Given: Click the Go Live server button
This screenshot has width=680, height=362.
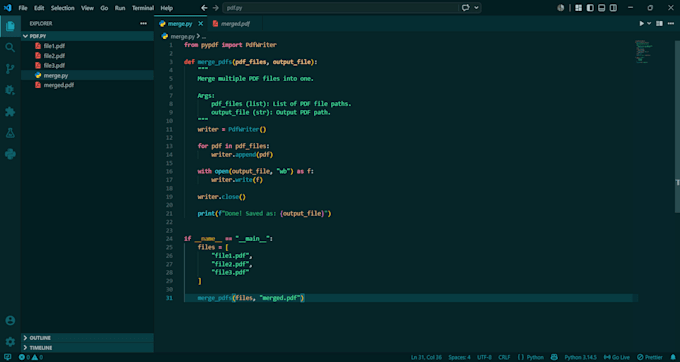Looking at the screenshot, I should coord(617,357).
